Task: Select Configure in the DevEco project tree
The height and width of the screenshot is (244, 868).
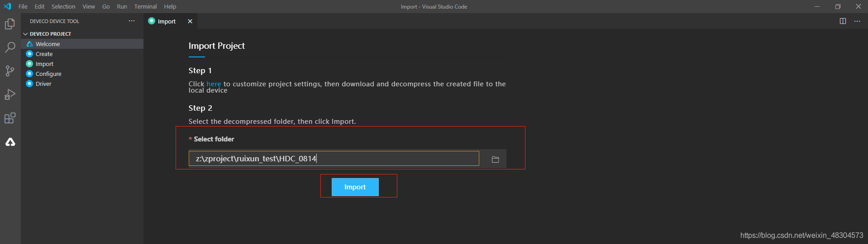Action: click(x=82, y=74)
